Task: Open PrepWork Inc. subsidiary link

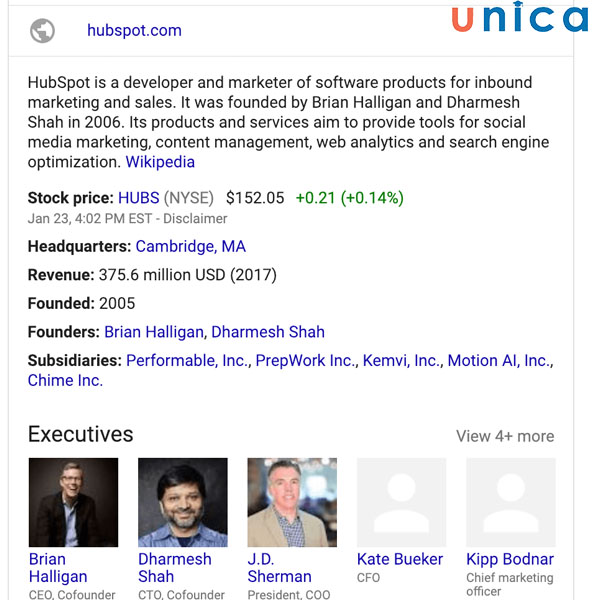Action: [305, 361]
